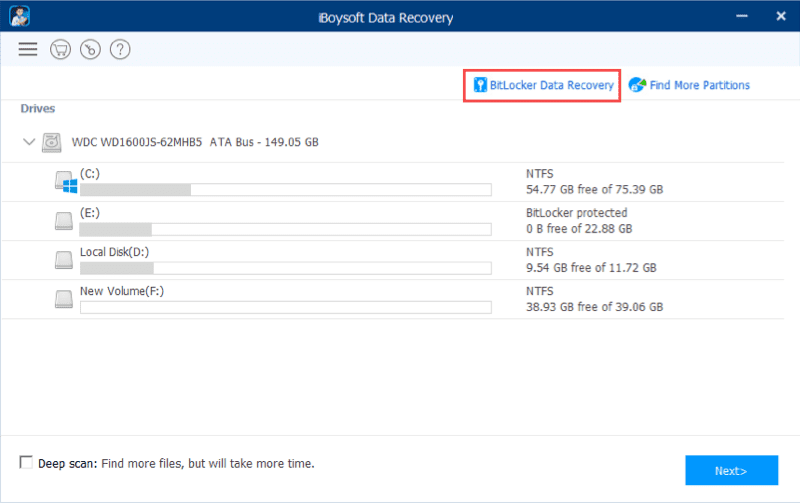Click the shopping cart purchase icon
The height and width of the screenshot is (503, 800).
tap(60, 49)
